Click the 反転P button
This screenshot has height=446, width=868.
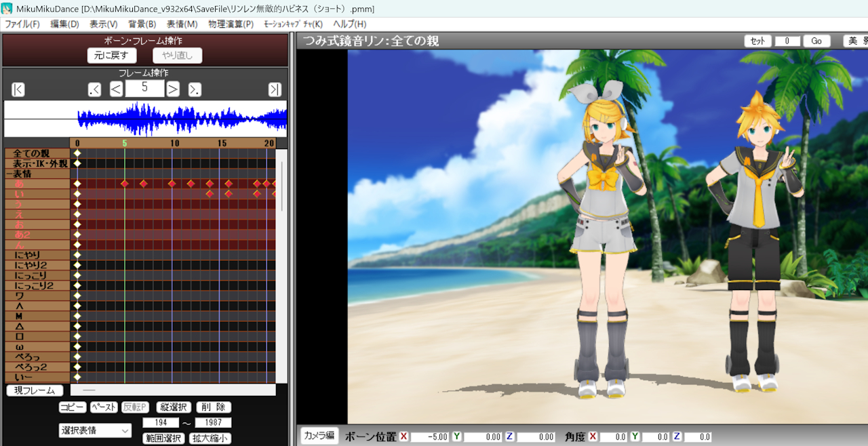tap(135, 407)
